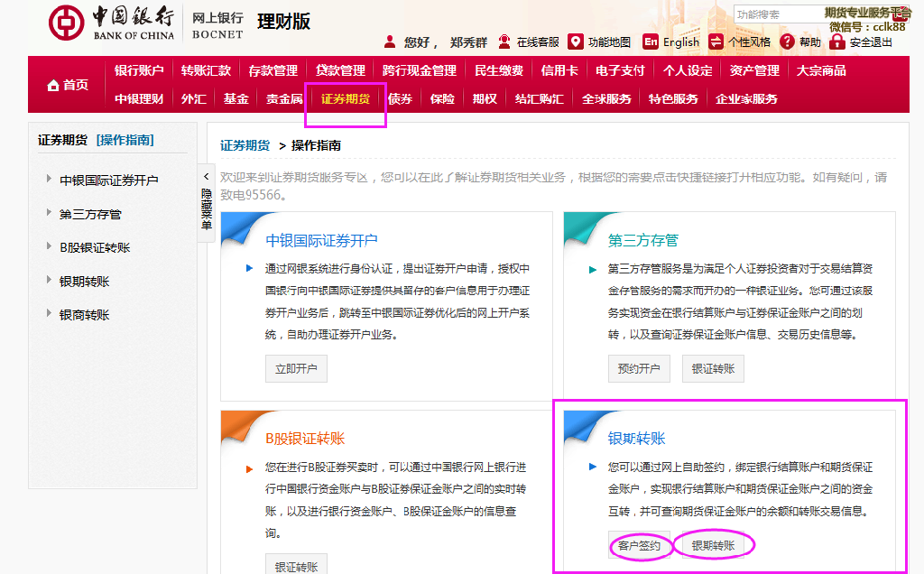Select the 保险 submenu

[x=442, y=99]
